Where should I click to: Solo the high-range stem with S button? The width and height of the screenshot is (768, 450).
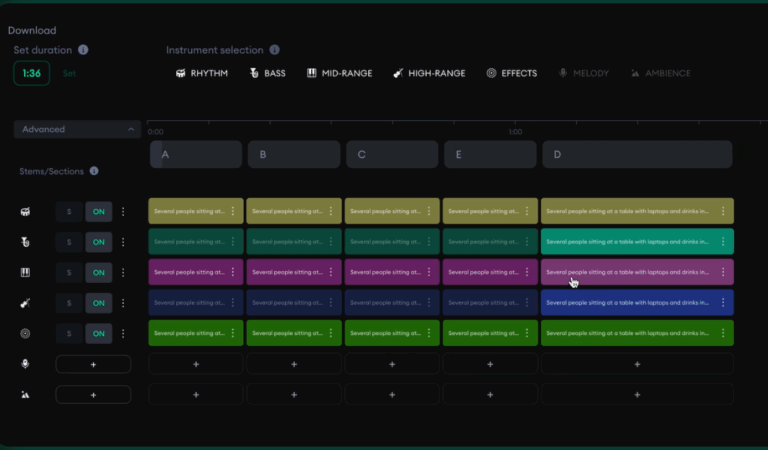69,303
